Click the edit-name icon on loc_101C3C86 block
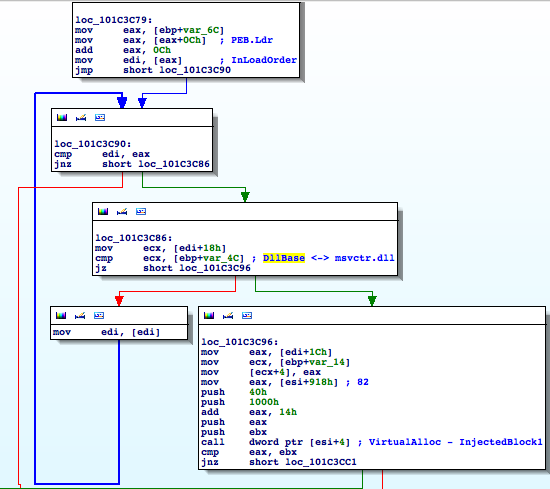The height and width of the screenshot is (489, 550). [x=122, y=212]
